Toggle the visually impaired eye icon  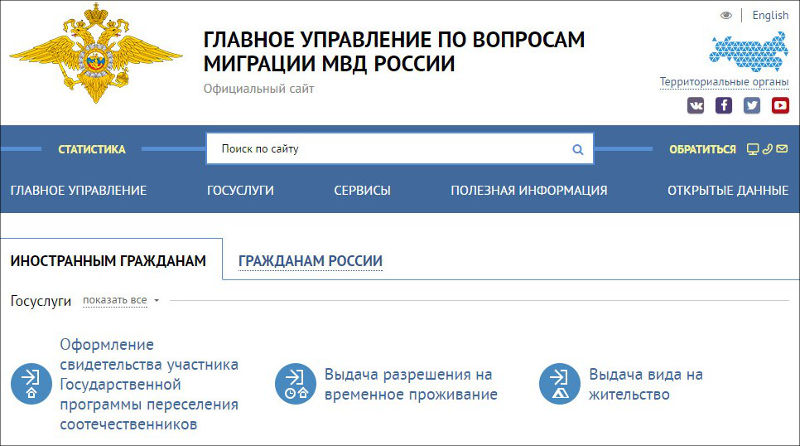(726, 15)
